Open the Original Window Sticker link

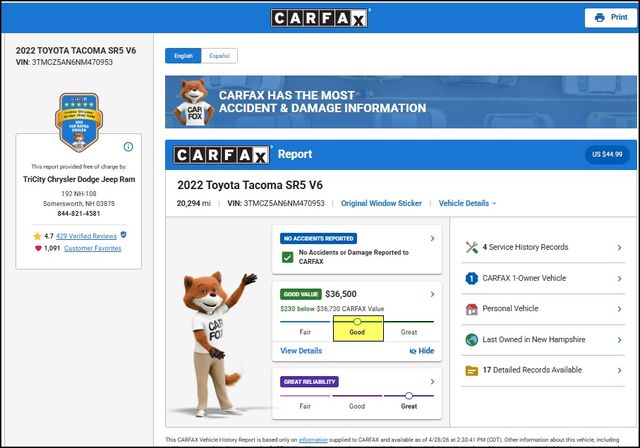coord(381,203)
